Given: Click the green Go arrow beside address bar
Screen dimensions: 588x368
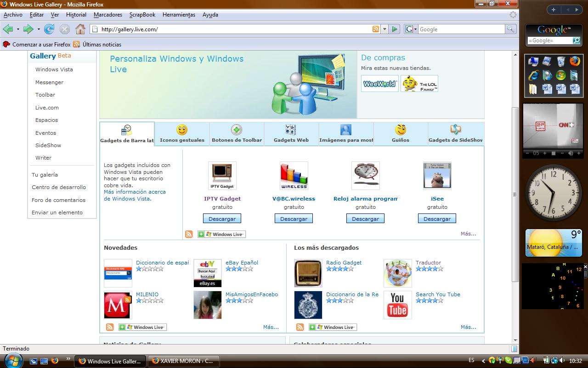Looking at the screenshot, I should 394,29.
